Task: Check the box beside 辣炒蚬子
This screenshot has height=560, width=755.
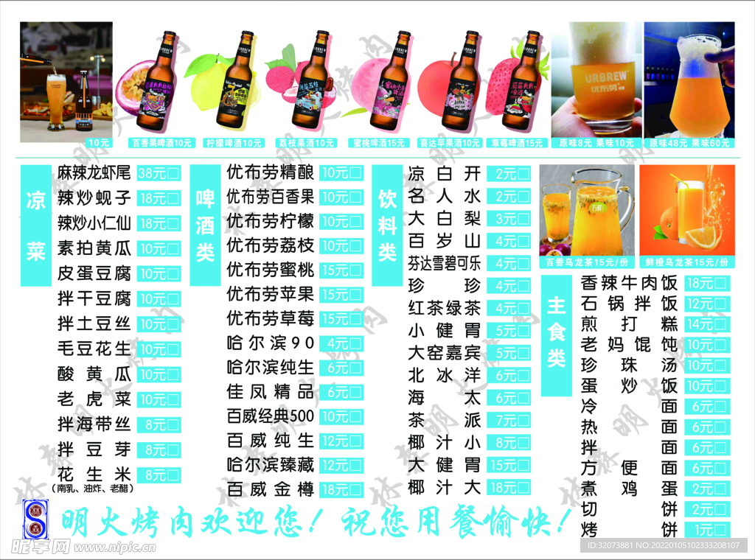Action: pos(173,198)
